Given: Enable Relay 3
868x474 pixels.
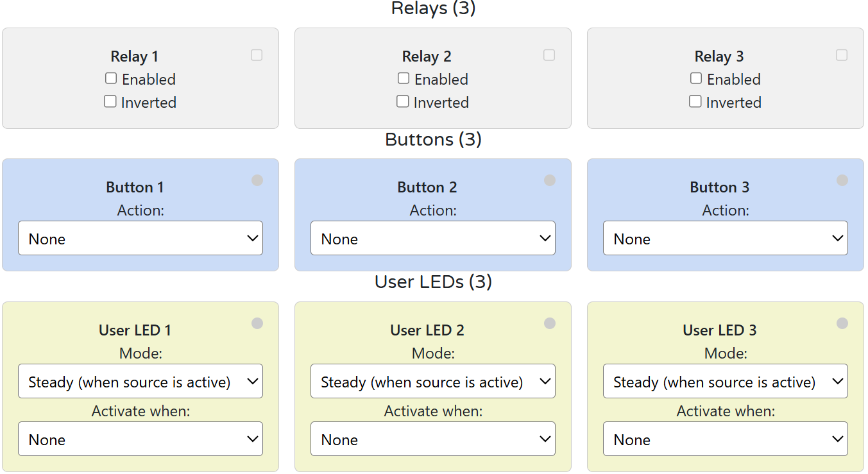Looking at the screenshot, I should pos(695,78).
